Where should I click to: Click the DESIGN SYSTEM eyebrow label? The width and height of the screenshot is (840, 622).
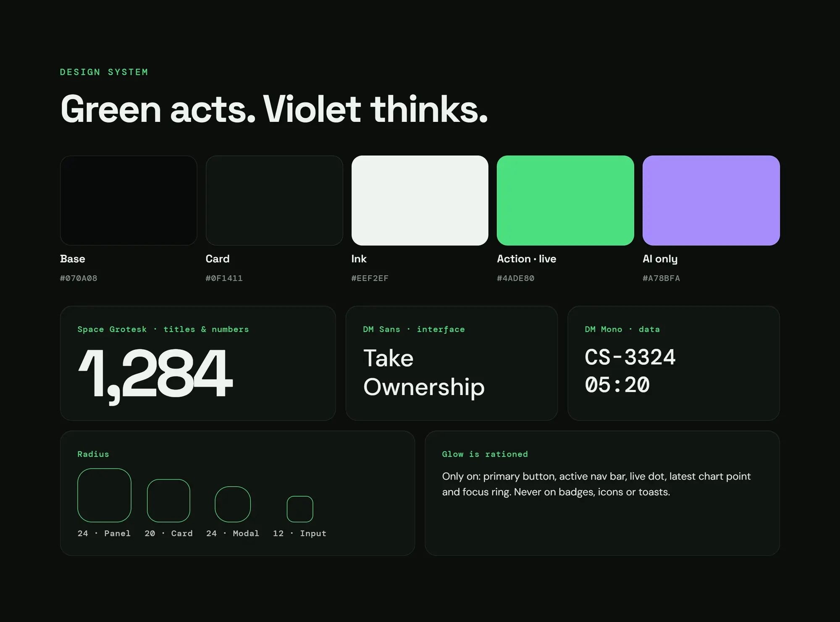tap(104, 72)
